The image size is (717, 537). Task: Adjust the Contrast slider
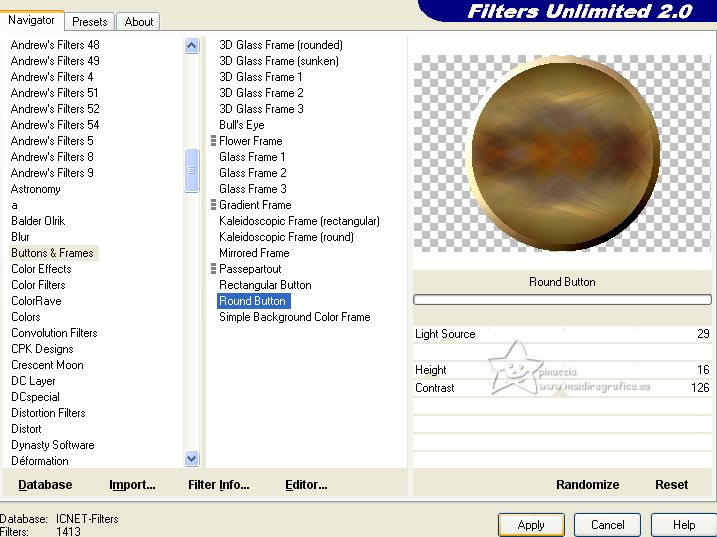pos(562,388)
